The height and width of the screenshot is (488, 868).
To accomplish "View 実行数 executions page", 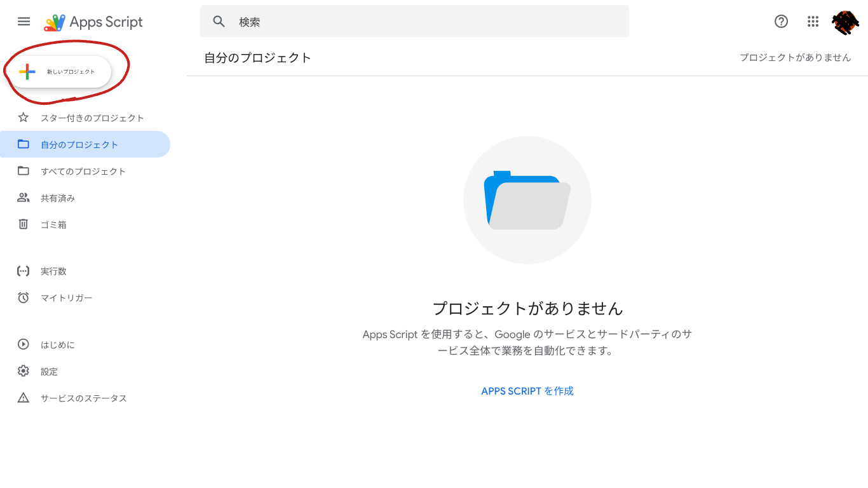I will (x=85, y=271).
